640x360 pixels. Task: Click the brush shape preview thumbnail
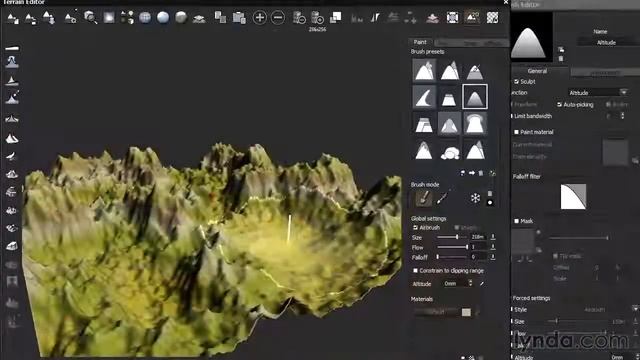(x=531, y=37)
